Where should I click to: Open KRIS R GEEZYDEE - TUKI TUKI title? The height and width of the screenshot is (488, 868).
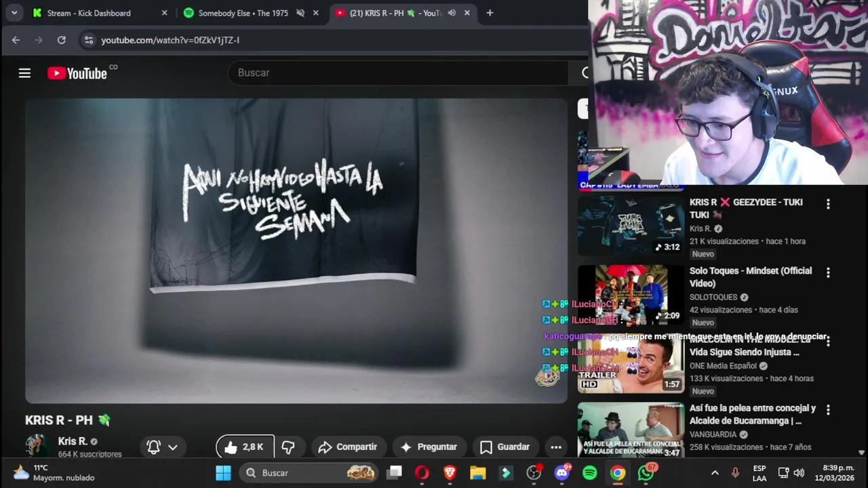[746, 208]
